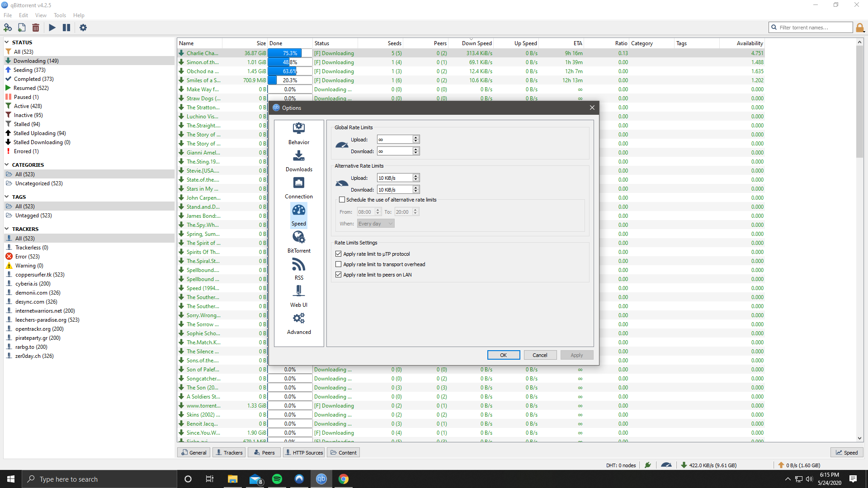Enable rate limit to transport overhead

339,264
